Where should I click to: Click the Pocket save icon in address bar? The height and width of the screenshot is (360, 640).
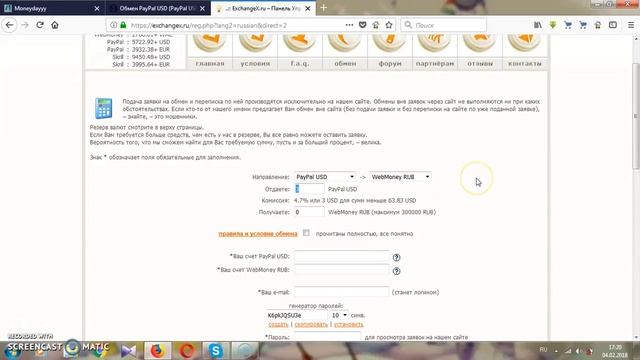pyautogui.click(x=362, y=25)
